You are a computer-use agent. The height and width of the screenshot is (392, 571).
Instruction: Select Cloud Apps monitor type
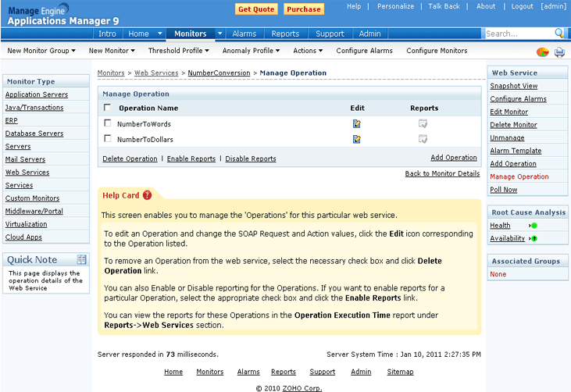23,237
